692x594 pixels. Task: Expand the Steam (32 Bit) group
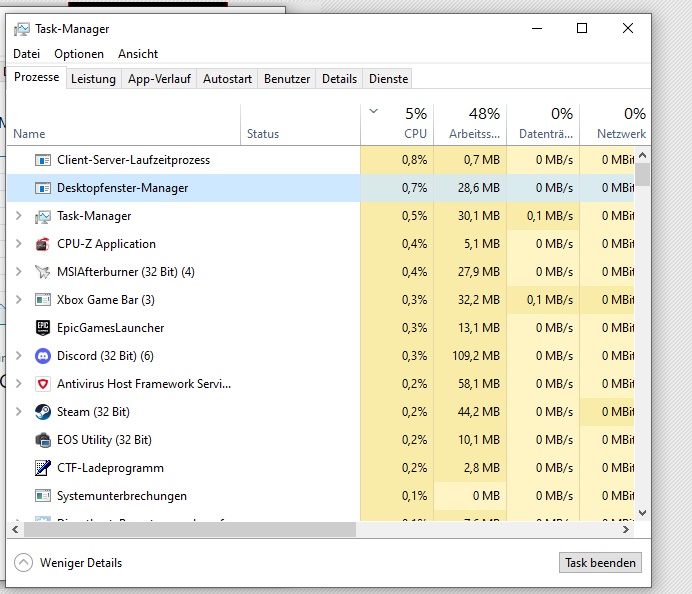(19, 412)
